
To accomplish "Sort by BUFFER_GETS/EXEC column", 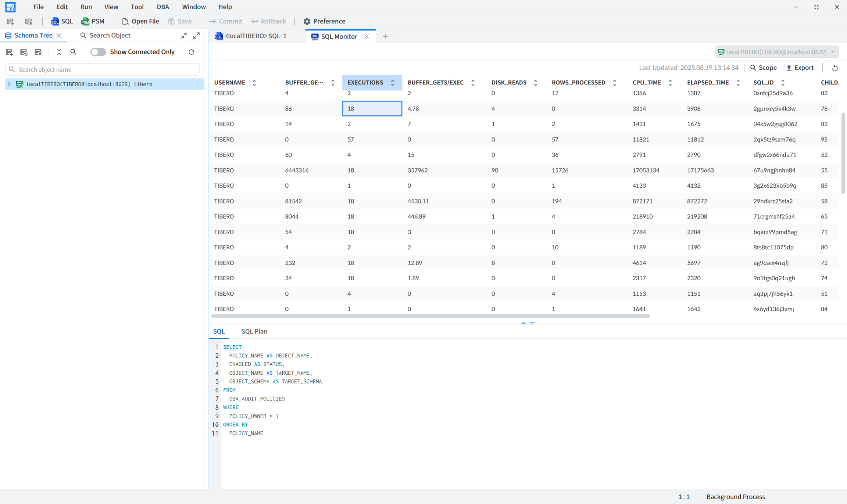I will pos(473,83).
